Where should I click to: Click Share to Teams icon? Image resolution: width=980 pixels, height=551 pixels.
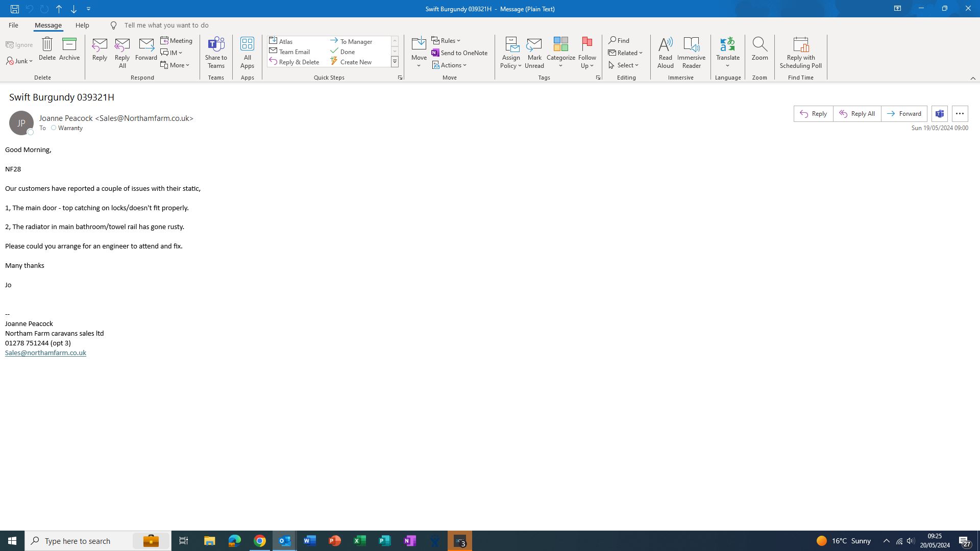(x=216, y=45)
